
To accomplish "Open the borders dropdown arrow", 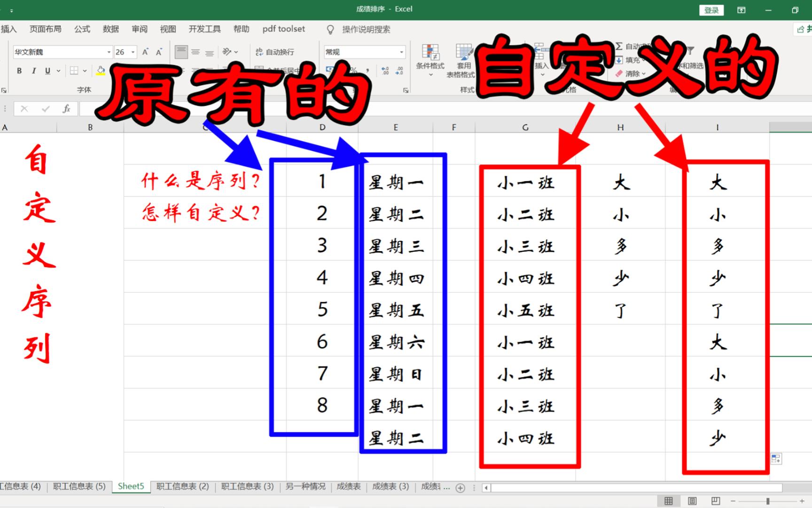I will 85,71.
